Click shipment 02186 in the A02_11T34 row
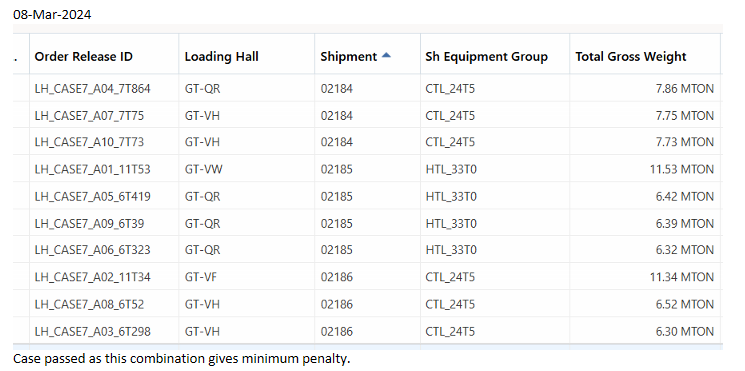Viewport: 745px width, 371px height. 336,277
